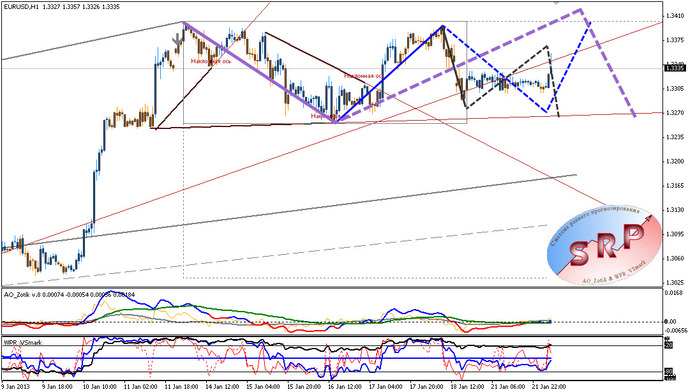Click the purple dashed forecast peak
Viewport: 688px width, 392px height.
[580, 9]
